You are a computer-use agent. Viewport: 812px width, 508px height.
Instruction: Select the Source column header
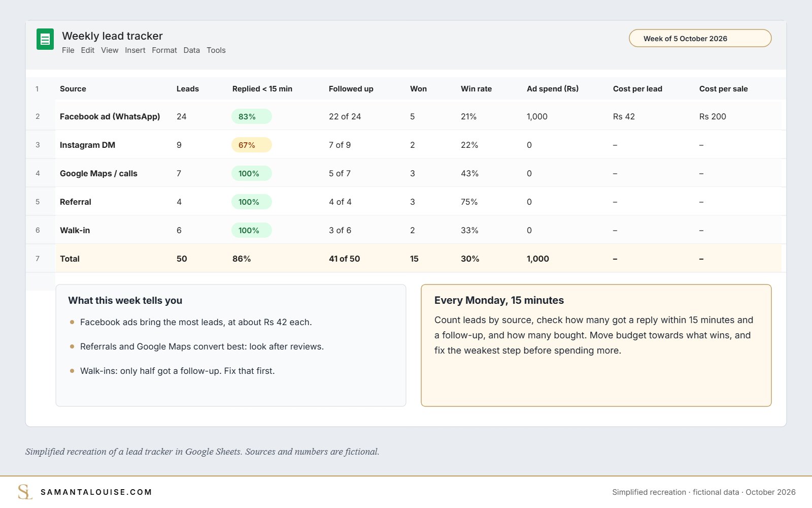[x=73, y=88]
